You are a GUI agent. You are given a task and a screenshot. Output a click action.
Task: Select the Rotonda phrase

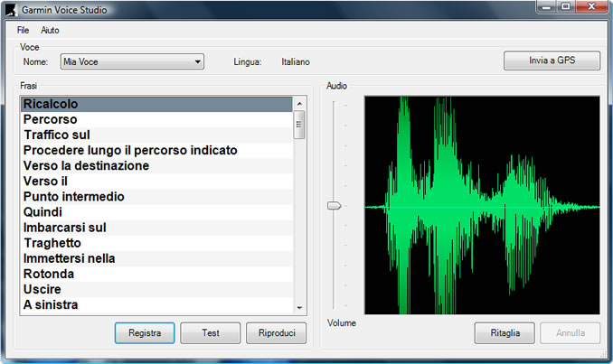point(156,274)
